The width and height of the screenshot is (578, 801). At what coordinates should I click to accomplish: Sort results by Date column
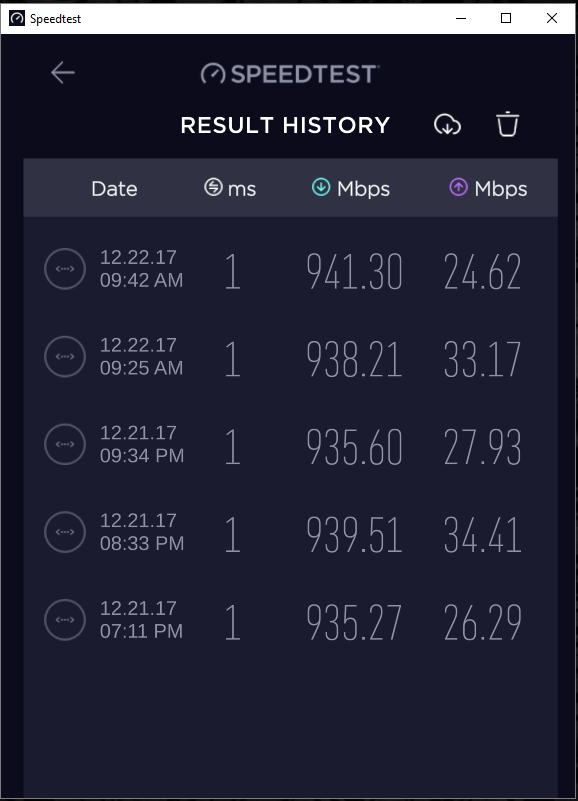pos(114,189)
